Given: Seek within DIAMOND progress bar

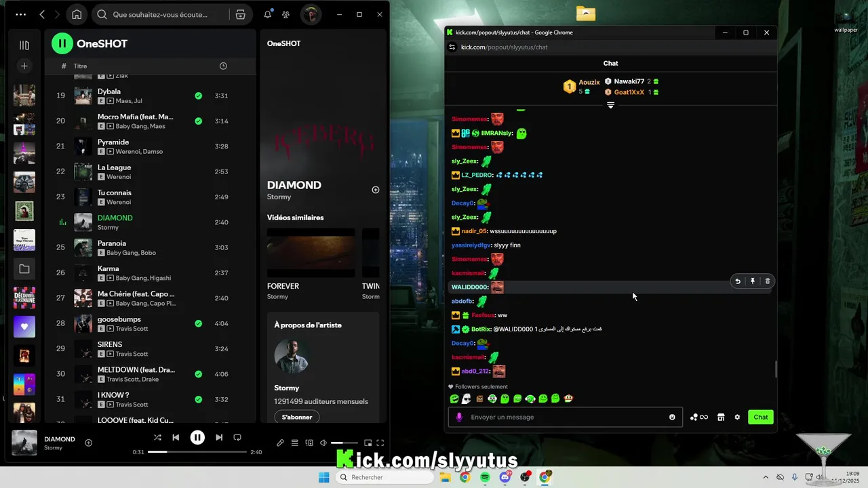Looking at the screenshot, I should (x=197, y=451).
